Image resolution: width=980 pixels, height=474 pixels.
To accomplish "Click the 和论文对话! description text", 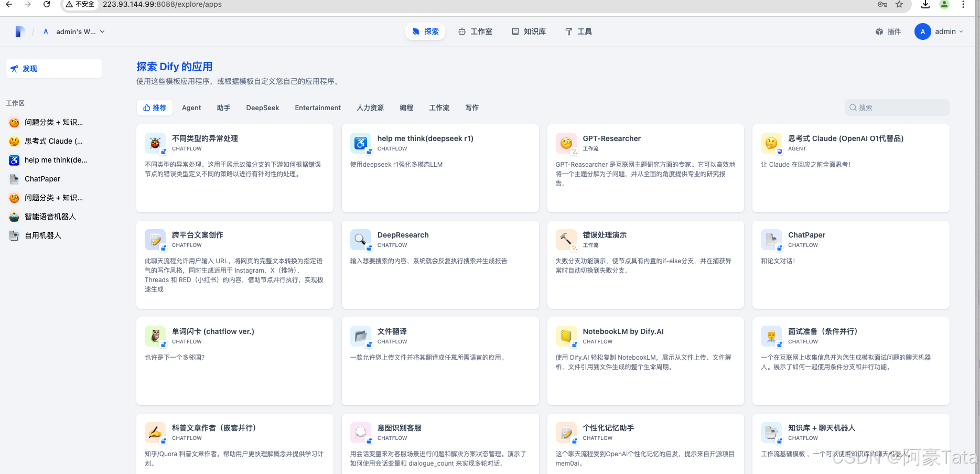I will (778, 261).
